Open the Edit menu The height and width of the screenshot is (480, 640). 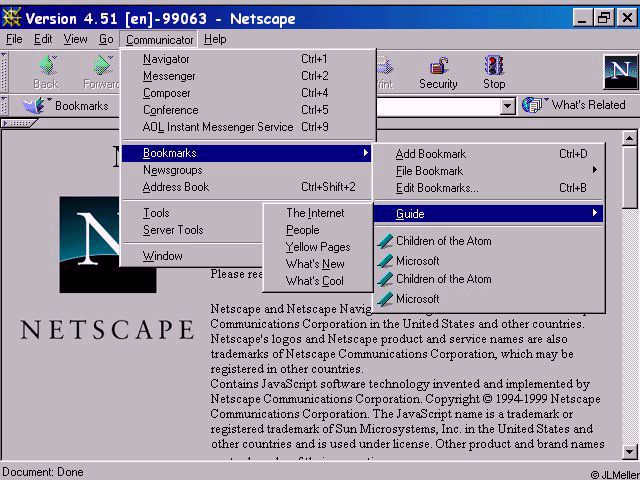43,39
